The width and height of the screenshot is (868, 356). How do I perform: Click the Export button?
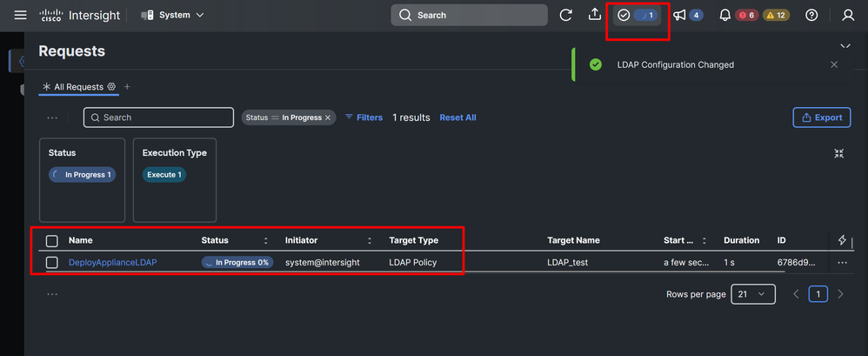coord(820,118)
